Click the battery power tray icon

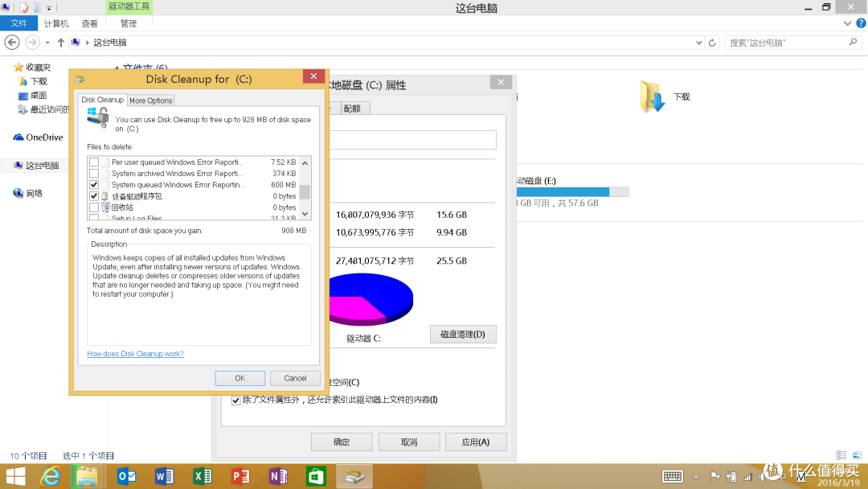click(x=731, y=476)
